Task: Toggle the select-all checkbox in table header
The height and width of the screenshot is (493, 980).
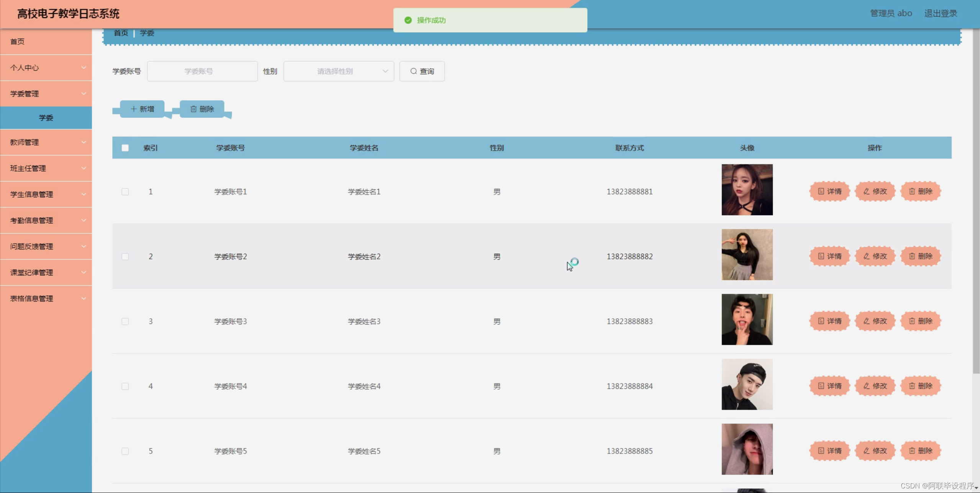Action: 125,148
